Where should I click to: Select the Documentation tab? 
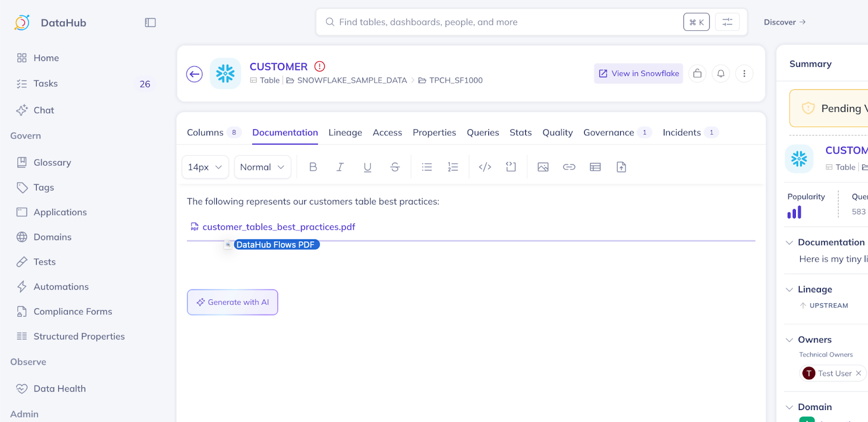pos(285,133)
